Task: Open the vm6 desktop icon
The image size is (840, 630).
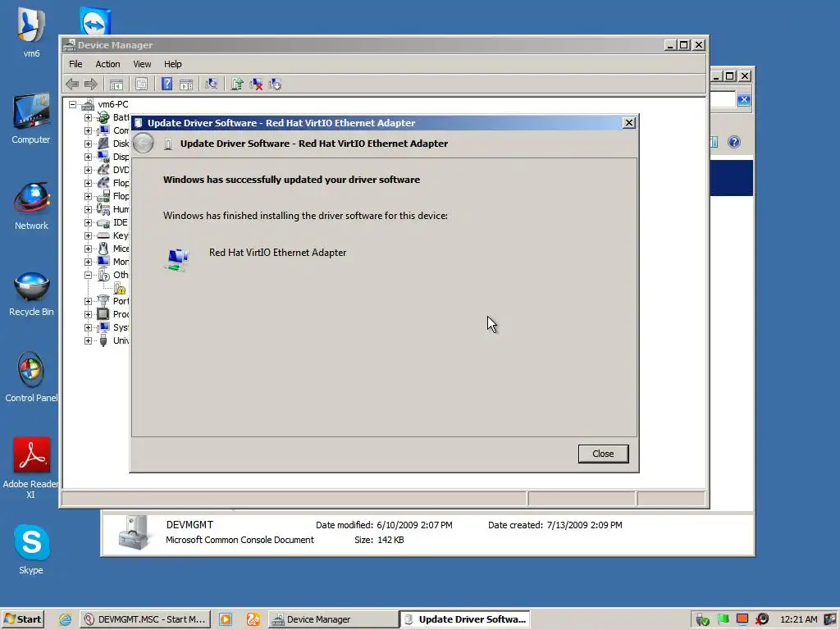Action: [x=31, y=31]
